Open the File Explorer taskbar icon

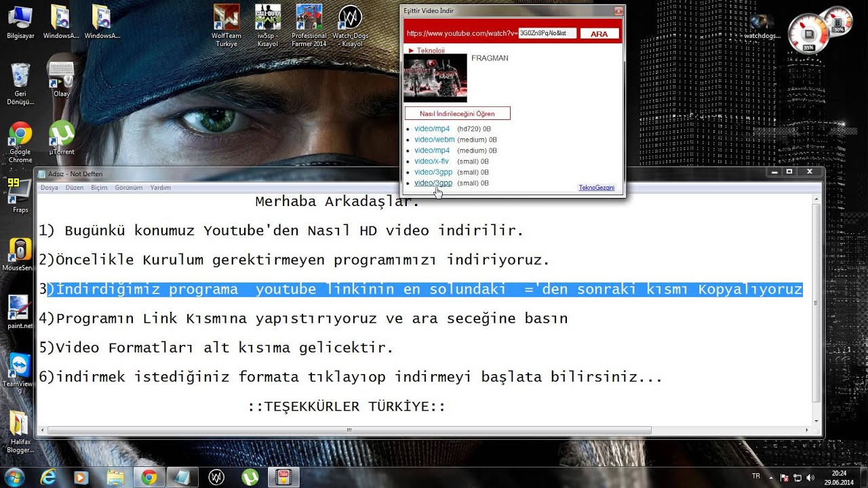click(115, 477)
